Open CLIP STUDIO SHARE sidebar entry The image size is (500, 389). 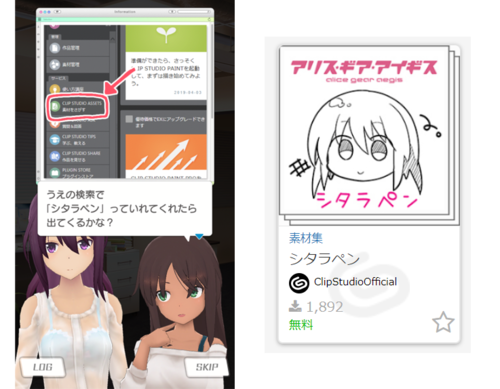(x=79, y=156)
